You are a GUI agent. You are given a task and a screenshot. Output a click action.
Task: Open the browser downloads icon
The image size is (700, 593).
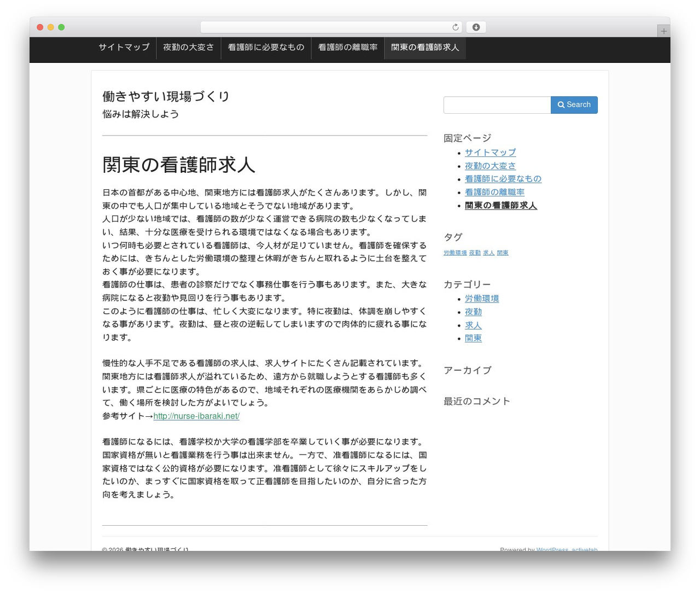click(476, 27)
